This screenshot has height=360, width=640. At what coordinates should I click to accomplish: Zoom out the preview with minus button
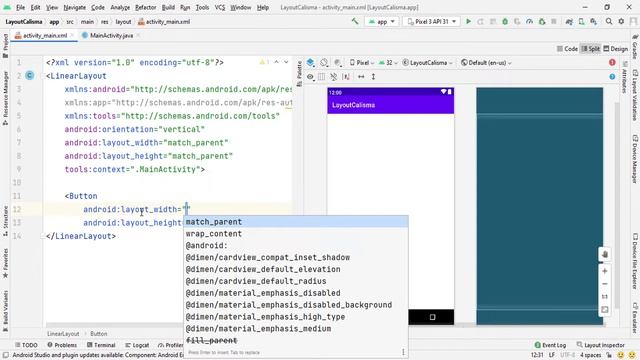[605, 284]
